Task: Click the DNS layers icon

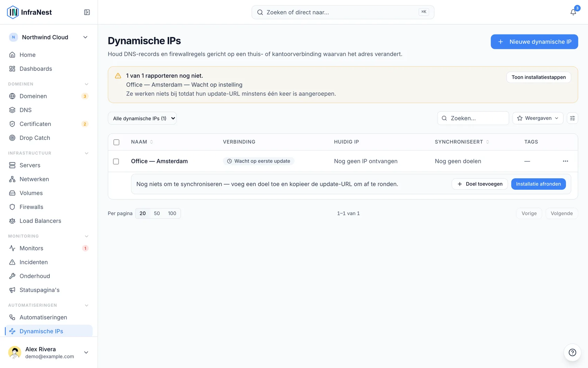Action: 12,110
